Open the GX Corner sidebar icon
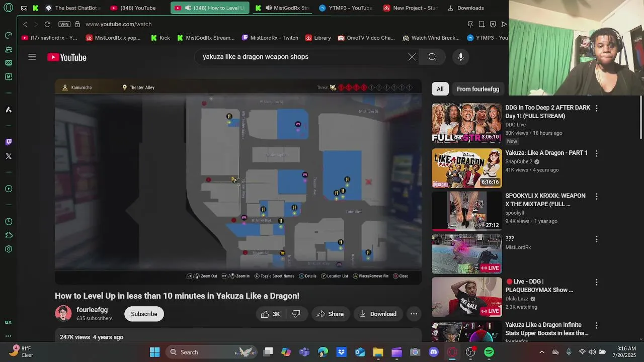 point(8,322)
